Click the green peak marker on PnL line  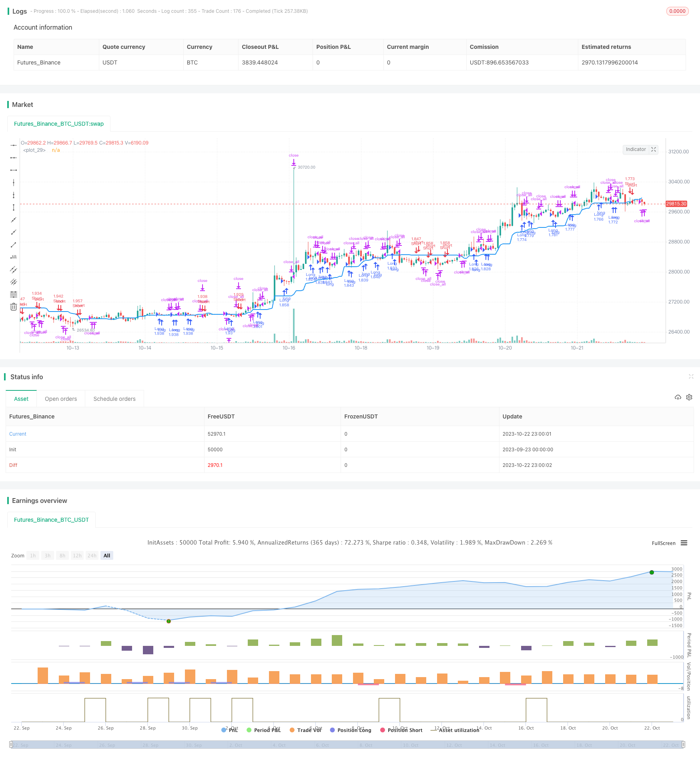pyautogui.click(x=652, y=572)
